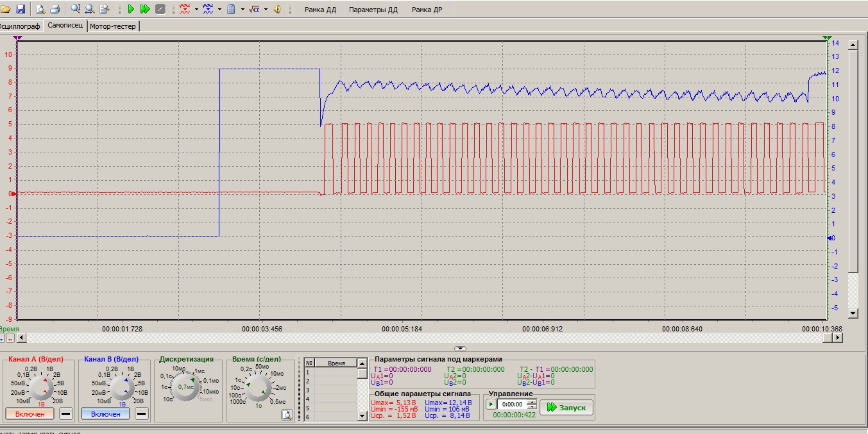Click the Запуск button
This screenshot has width=868, height=434.
point(566,407)
